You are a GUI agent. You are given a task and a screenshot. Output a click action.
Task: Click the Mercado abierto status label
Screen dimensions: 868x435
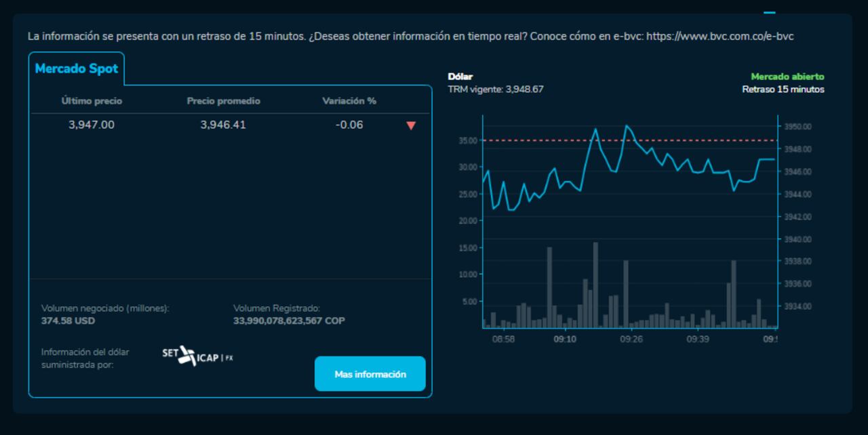[787, 77]
